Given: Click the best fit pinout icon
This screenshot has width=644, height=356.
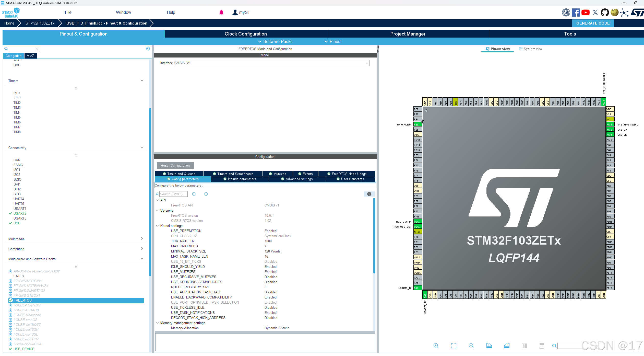Looking at the screenshot, I should [x=454, y=346].
